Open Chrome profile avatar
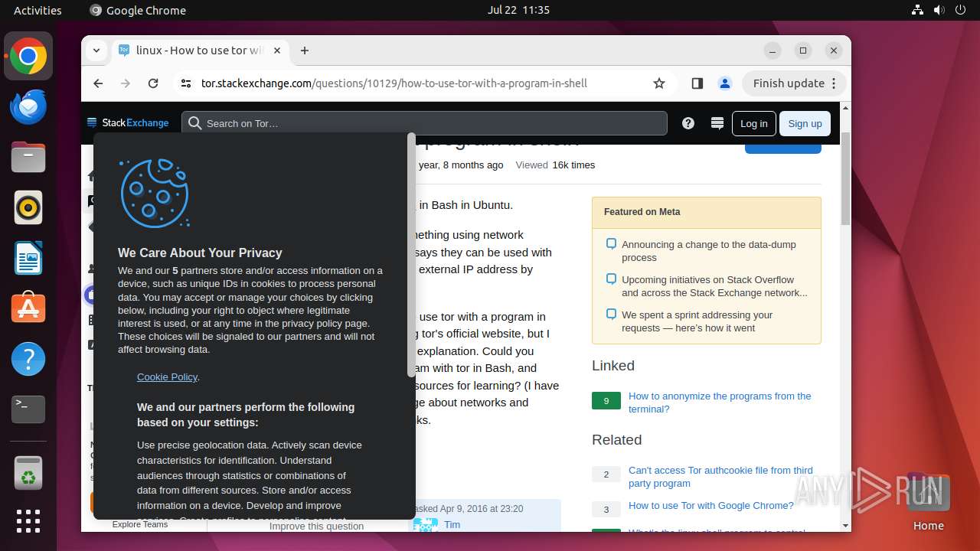 (725, 83)
